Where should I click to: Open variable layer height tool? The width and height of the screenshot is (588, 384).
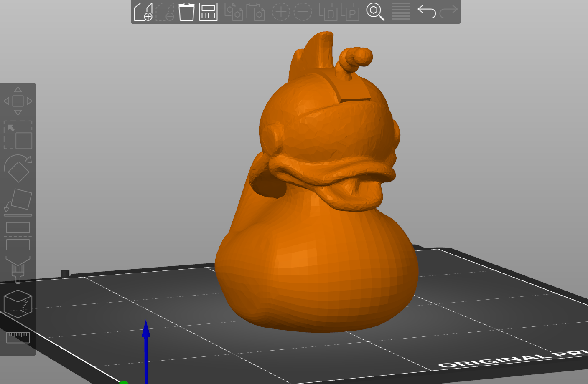point(401,12)
